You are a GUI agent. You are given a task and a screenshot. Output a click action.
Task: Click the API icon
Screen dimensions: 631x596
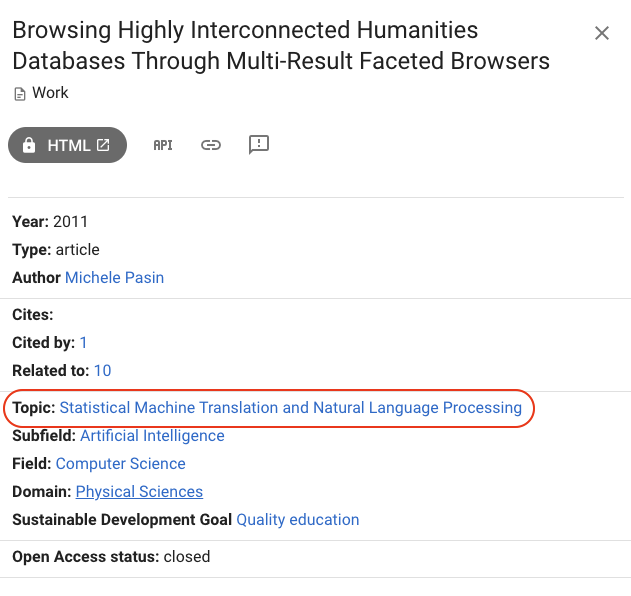tap(163, 145)
